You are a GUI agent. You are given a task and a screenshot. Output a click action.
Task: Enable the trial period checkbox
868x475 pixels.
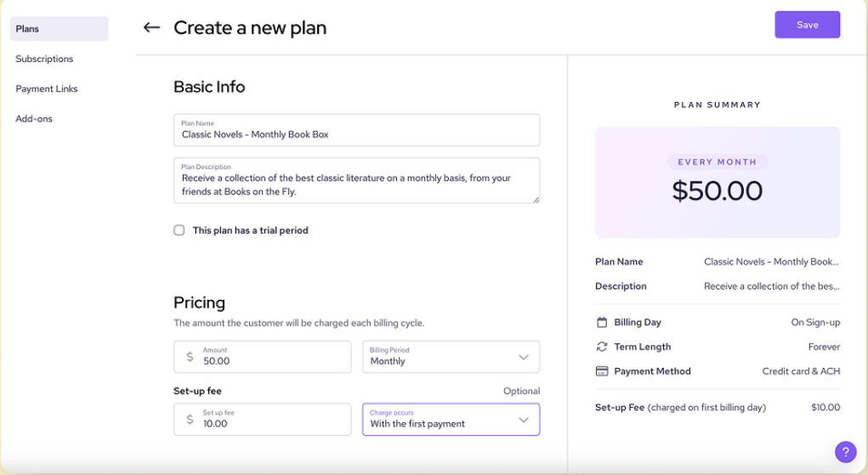pyautogui.click(x=179, y=230)
